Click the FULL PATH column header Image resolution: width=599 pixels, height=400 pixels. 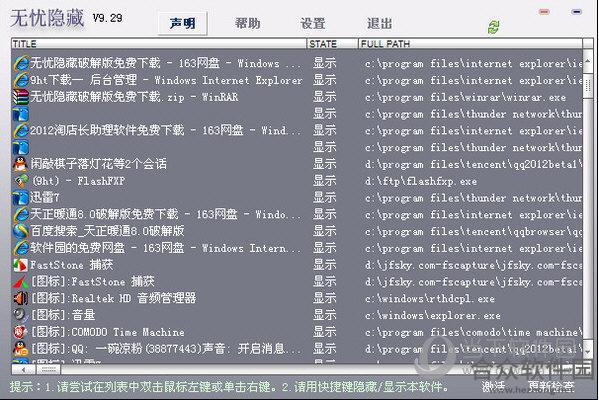click(x=470, y=44)
